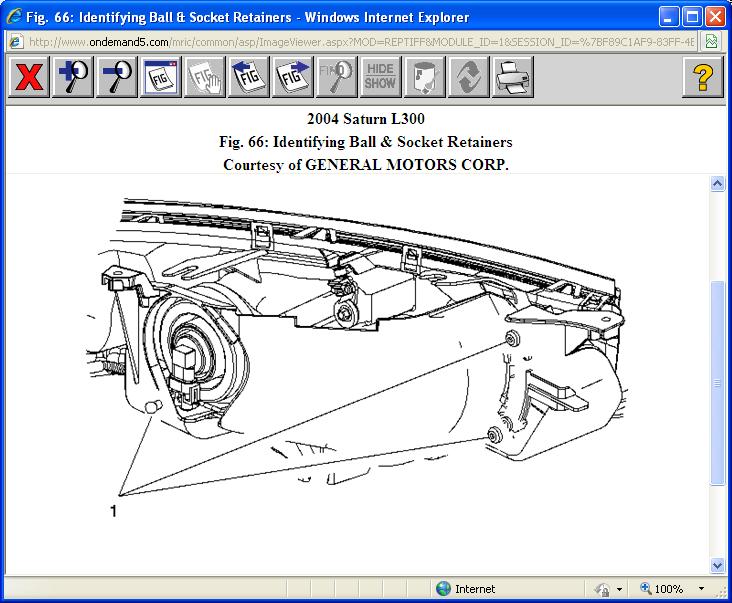732x603 pixels.
Task: Print the figure using printer icon
Action: coord(512,78)
